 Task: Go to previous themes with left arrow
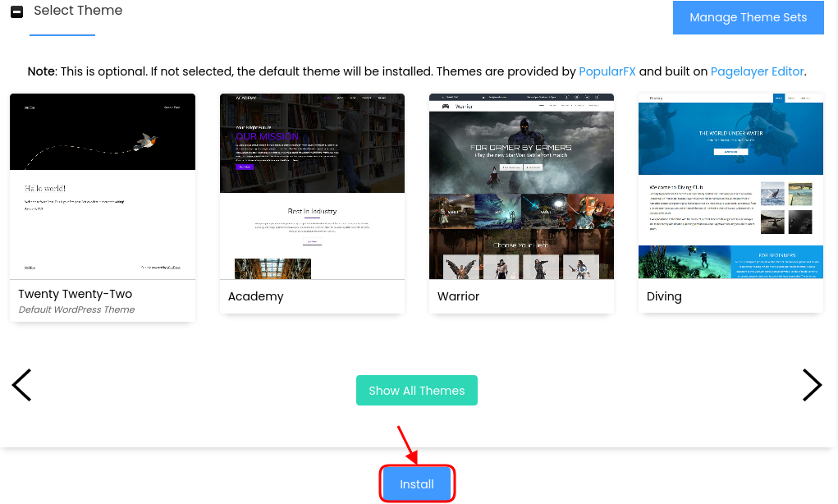pyautogui.click(x=22, y=385)
